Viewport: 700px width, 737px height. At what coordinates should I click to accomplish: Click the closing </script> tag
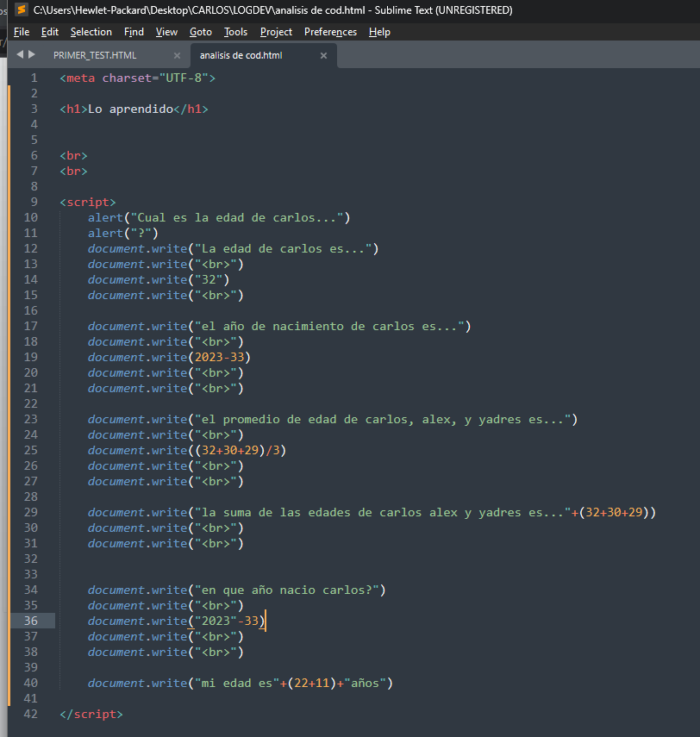[91, 714]
